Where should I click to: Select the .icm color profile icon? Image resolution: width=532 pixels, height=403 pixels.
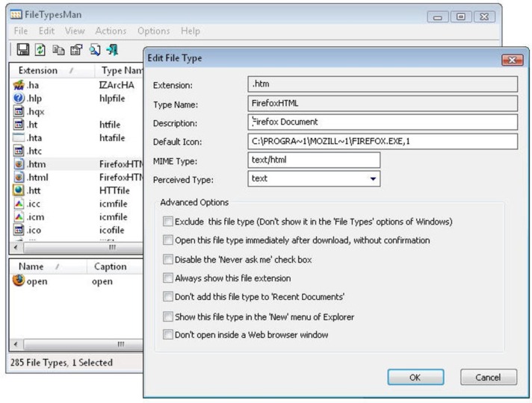point(19,216)
